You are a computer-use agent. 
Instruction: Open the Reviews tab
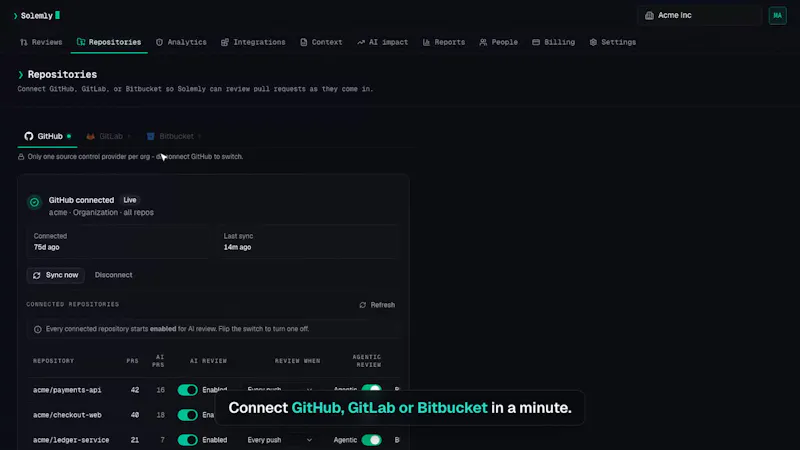click(41, 42)
